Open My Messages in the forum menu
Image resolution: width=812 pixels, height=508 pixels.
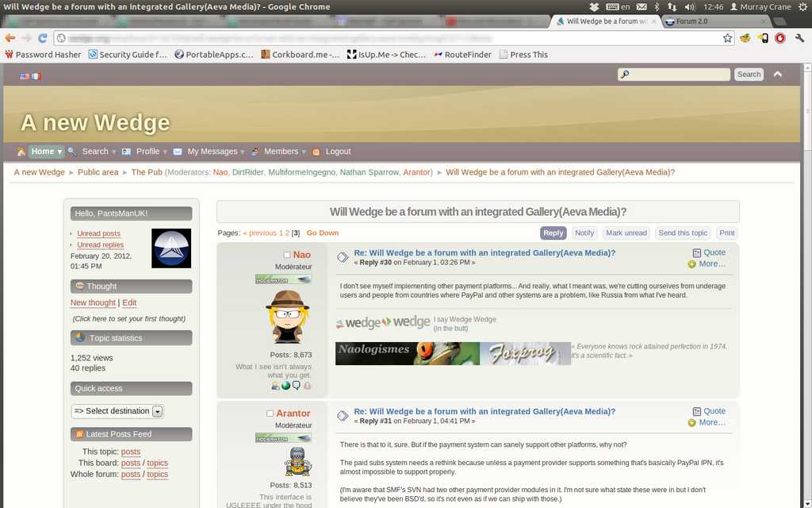(x=212, y=152)
